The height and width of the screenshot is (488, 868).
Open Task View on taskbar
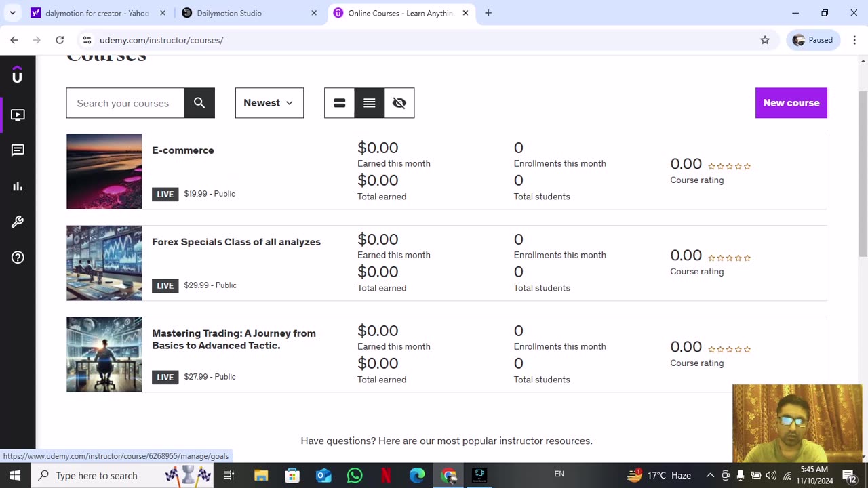pyautogui.click(x=229, y=475)
